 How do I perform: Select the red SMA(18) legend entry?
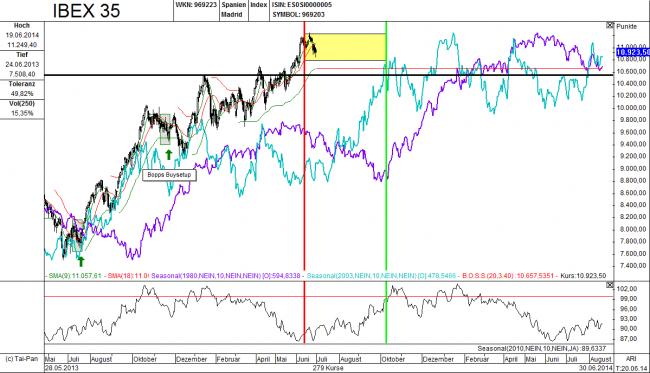tap(129, 276)
